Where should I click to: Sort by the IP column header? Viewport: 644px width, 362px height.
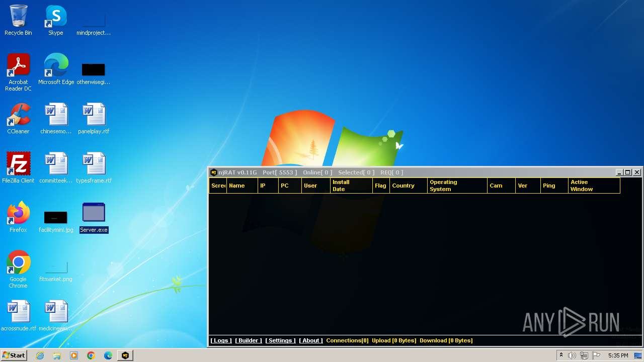point(268,186)
